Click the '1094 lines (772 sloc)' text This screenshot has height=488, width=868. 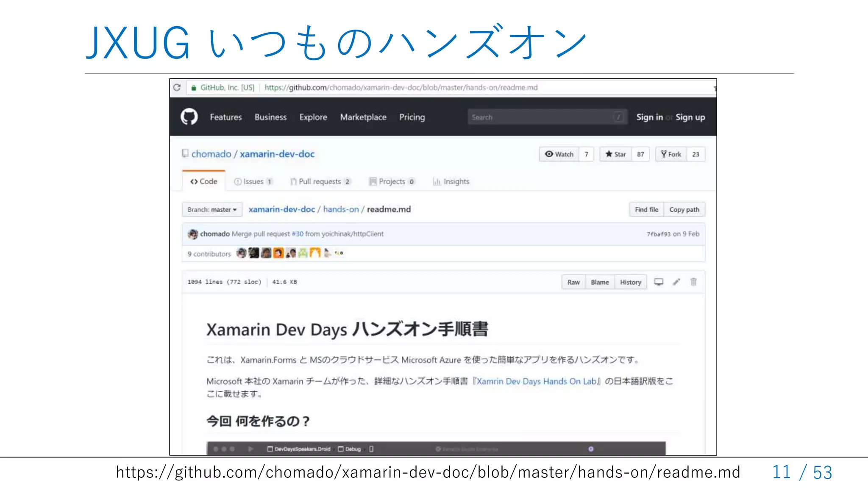225,282
